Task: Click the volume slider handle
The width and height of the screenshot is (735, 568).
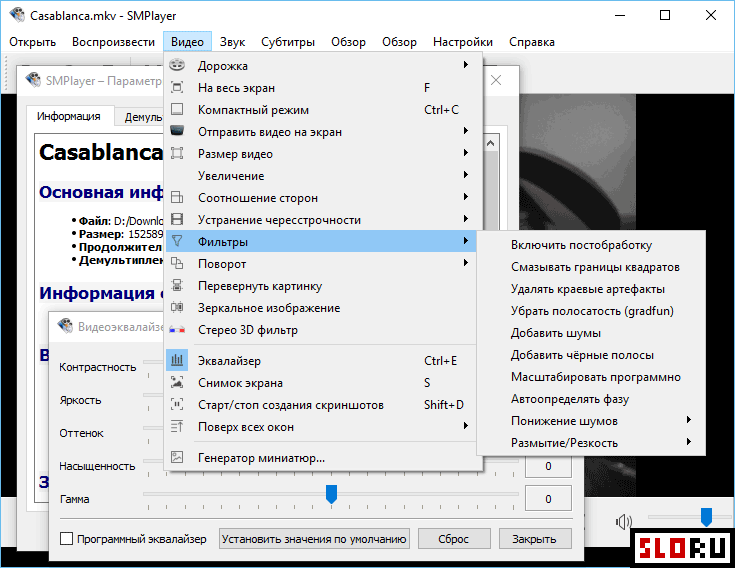Action: pos(706,517)
